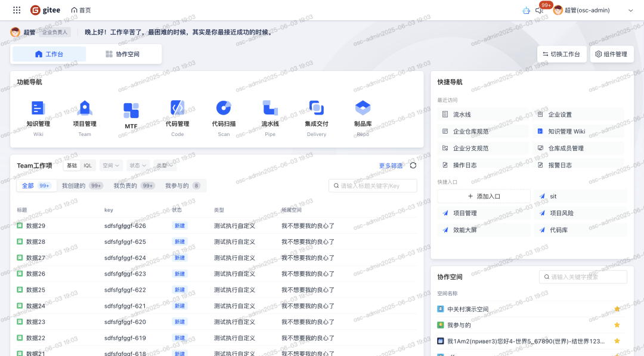Refresh the Team work items list

pyautogui.click(x=413, y=166)
